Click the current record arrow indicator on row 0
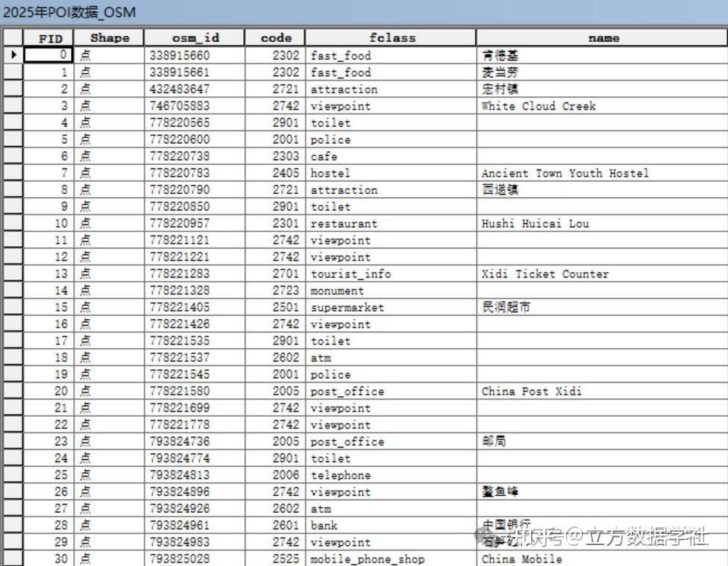The width and height of the screenshot is (728, 566). pos(15,55)
